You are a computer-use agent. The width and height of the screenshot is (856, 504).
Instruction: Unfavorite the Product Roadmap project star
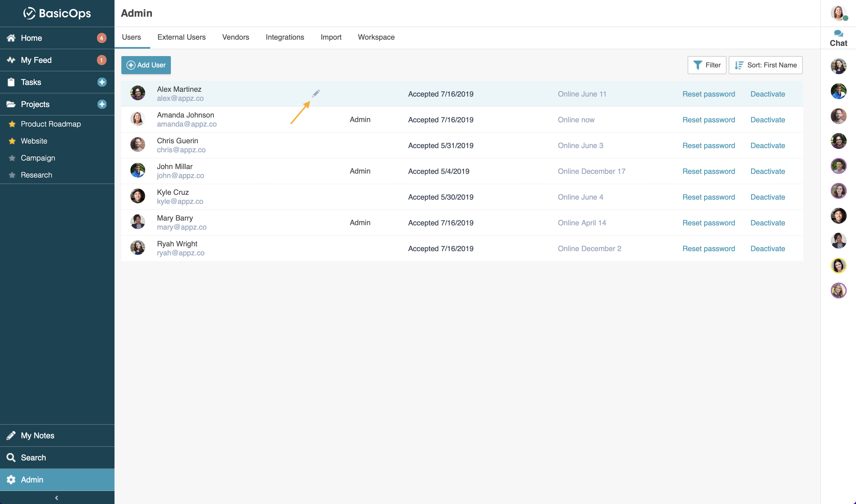tap(12, 124)
